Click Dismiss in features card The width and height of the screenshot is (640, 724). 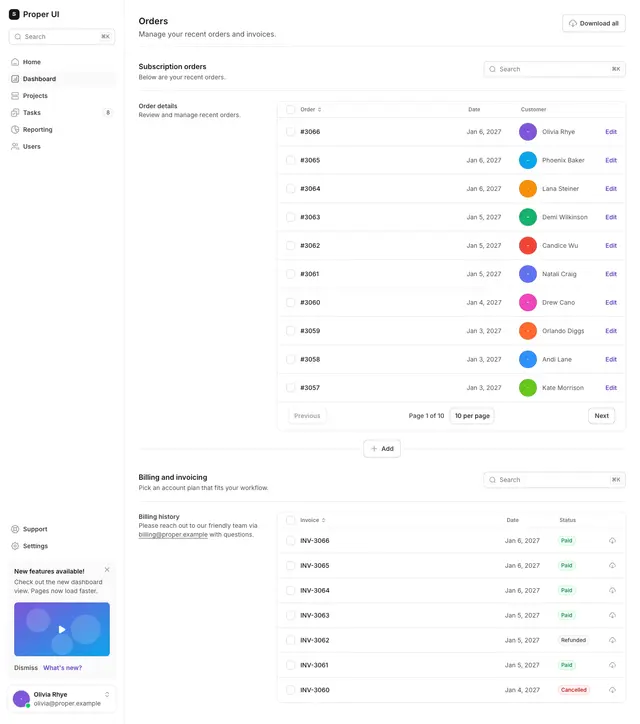tap(26, 668)
